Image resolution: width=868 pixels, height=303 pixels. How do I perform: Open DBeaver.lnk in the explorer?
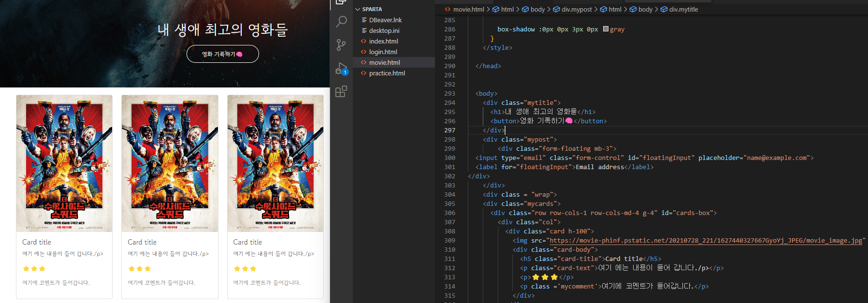click(x=385, y=20)
